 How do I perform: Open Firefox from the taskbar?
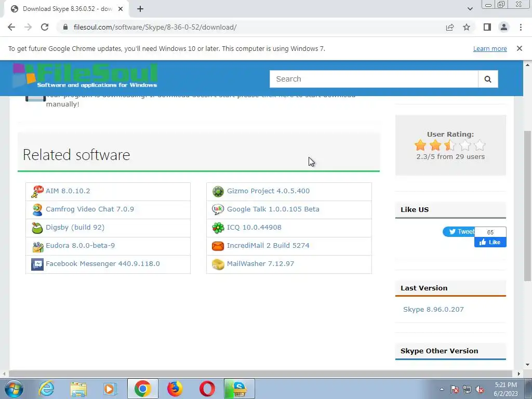175,389
